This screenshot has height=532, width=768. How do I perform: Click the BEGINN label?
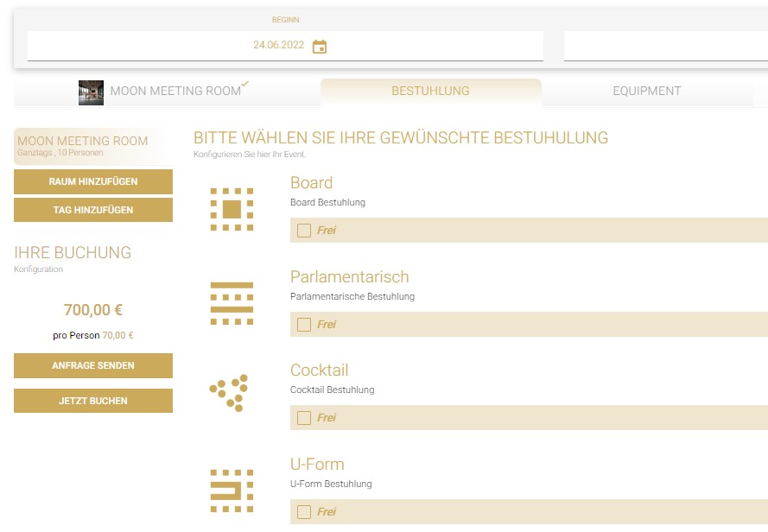(x=286, y=20)
